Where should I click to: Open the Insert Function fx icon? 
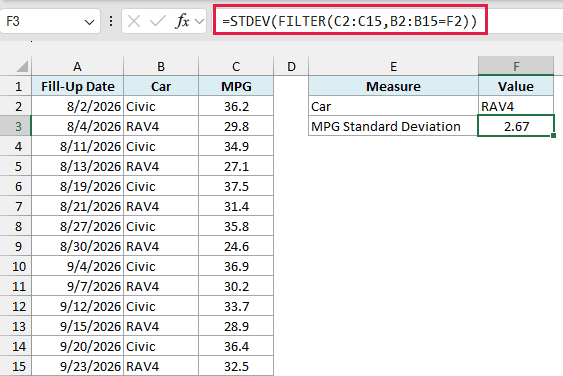click(182, 22)
